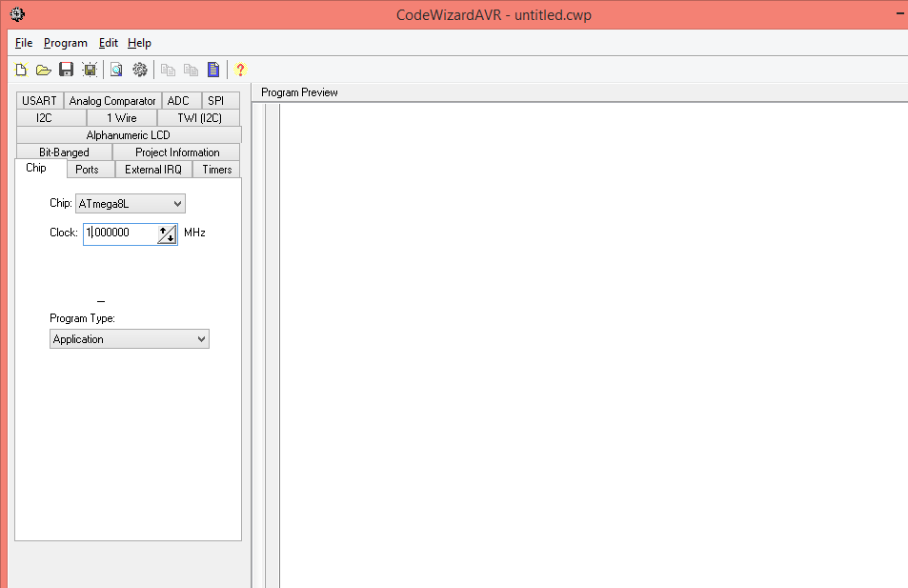
Task: Open Program Preview magnifier icon
Action: pos(116,70)
